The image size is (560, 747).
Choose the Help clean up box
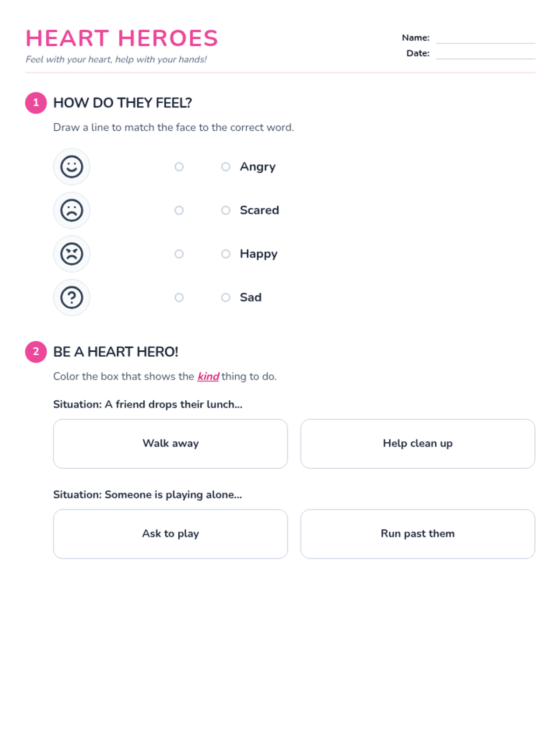418,444
